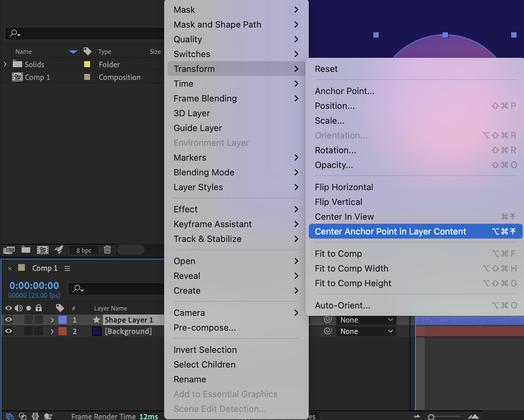The height and width of the screenshot is (420, 524).
Task: Close the Comp 1 timeline tab
Action: click(10, 268)
